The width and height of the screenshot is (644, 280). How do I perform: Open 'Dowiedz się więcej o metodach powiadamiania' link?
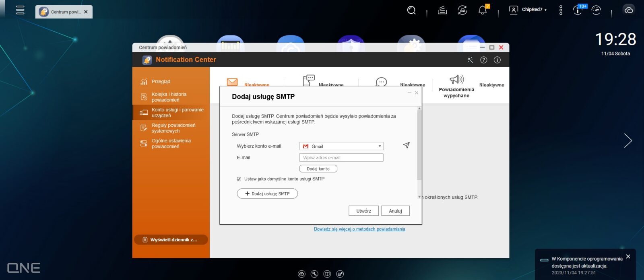[359, 229]
